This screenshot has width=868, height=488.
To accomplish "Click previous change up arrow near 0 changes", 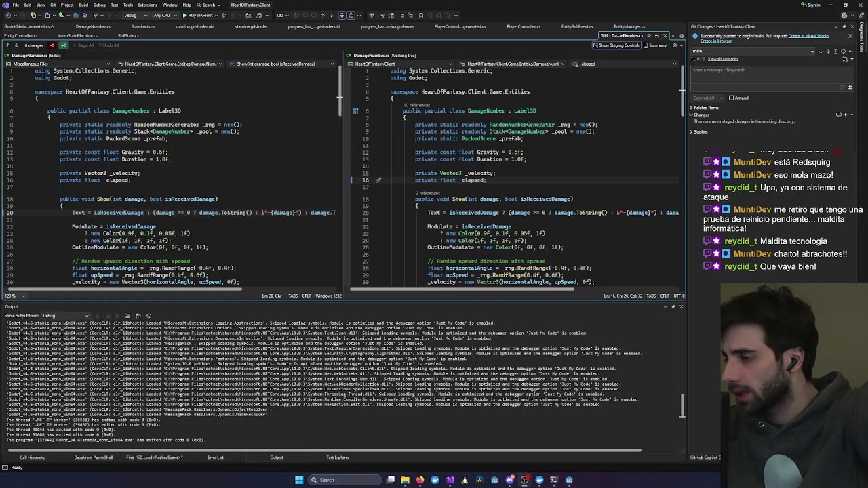I will [7, 45].
